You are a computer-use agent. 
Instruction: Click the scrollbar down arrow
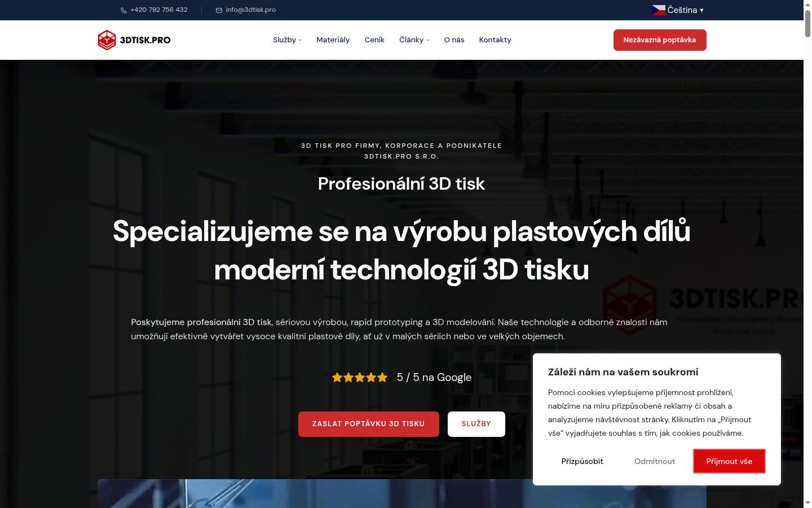[x=807, y=502]
